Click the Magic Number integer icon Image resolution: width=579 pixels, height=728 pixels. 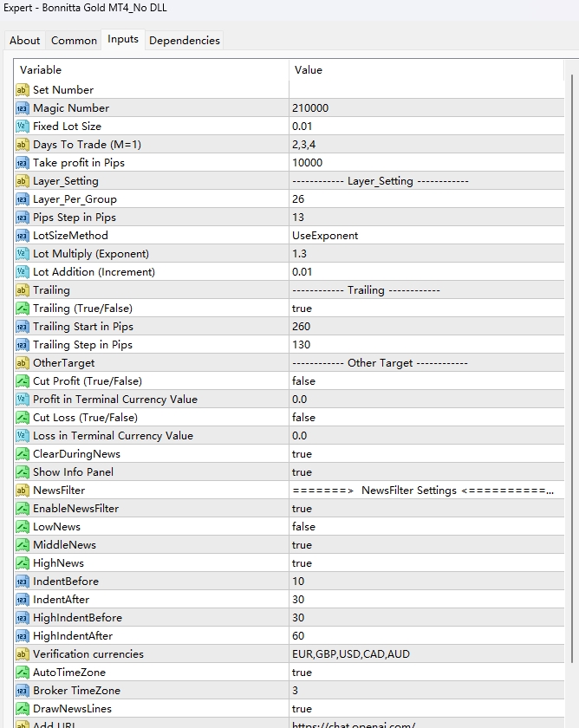pos(23,108)
